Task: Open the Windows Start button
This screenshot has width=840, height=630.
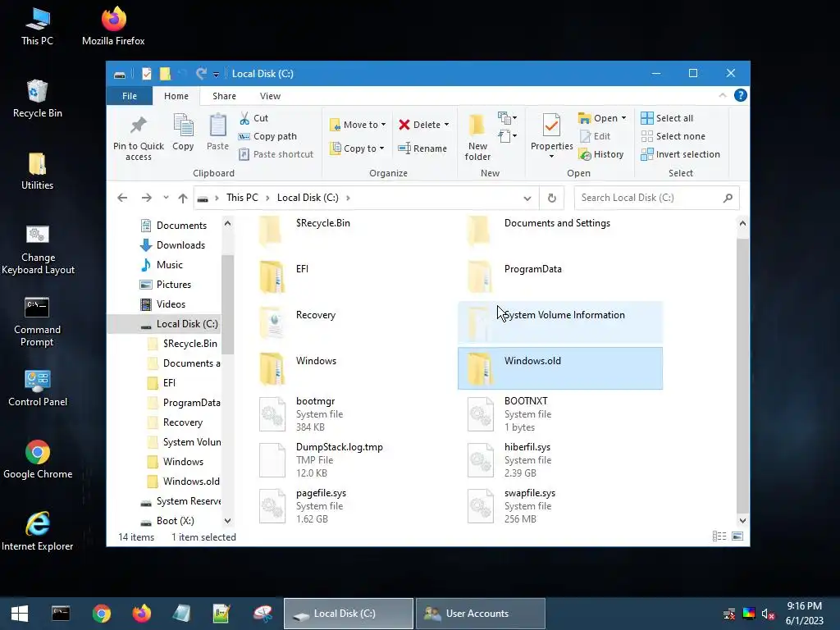Action: [20, 614]
